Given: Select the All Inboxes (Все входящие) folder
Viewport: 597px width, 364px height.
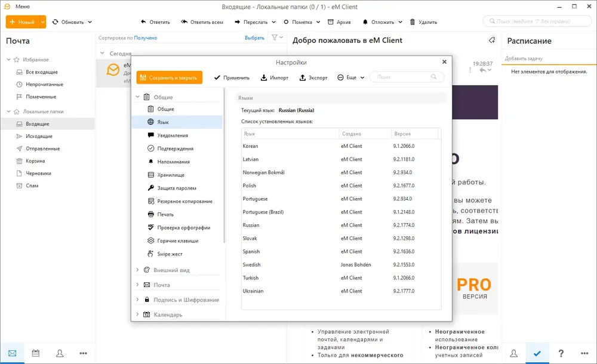Looking at the screenshot, I should [42, 72].
